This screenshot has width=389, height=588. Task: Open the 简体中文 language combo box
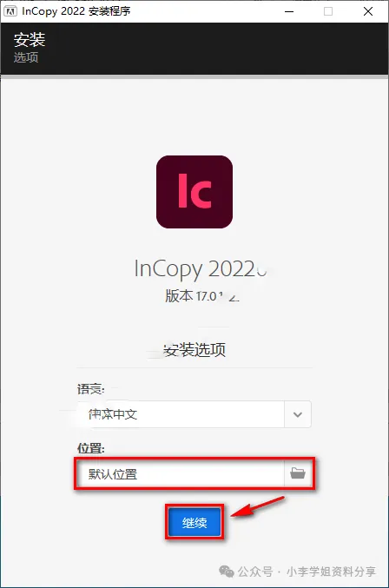coord(194,414)
